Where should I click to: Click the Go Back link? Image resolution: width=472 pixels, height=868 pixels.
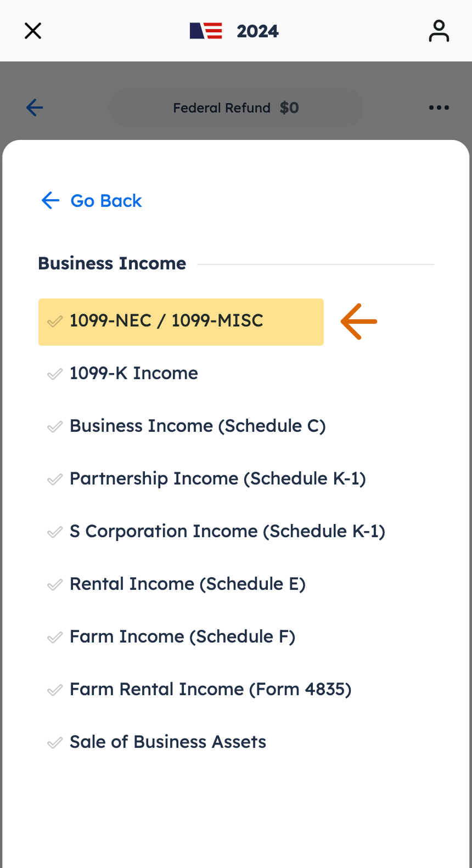[91, 200]
